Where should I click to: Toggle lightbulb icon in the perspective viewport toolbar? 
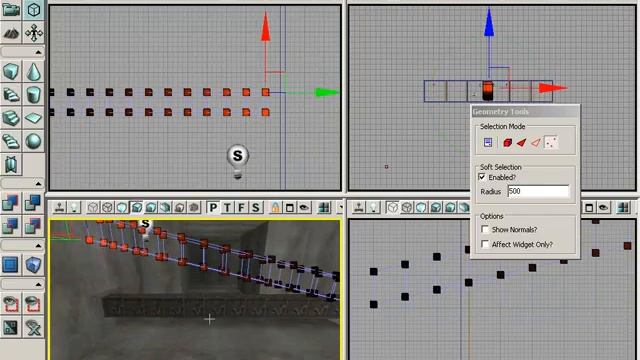pyautogui.click(x=74, y=207)
